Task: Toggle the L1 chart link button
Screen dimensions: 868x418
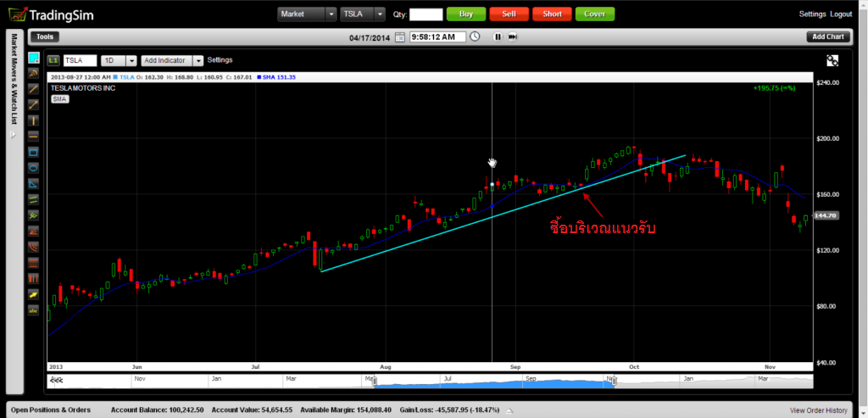Action: [x=53, y=60]
